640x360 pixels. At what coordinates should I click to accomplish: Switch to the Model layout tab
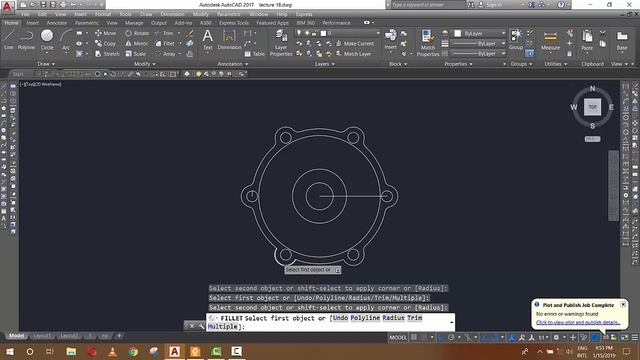click(x=16, y=336)
